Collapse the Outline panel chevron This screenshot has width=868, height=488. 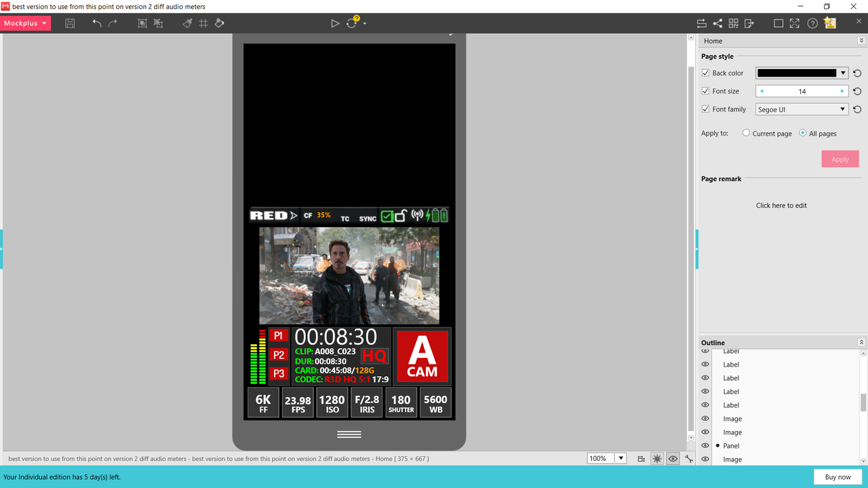pos(861,342)
